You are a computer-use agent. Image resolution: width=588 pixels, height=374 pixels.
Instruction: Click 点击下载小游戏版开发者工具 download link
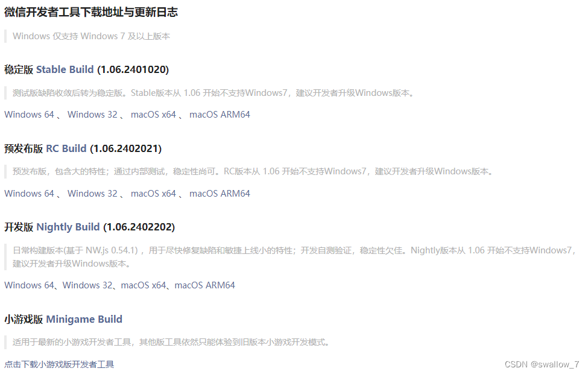(59, 364)
